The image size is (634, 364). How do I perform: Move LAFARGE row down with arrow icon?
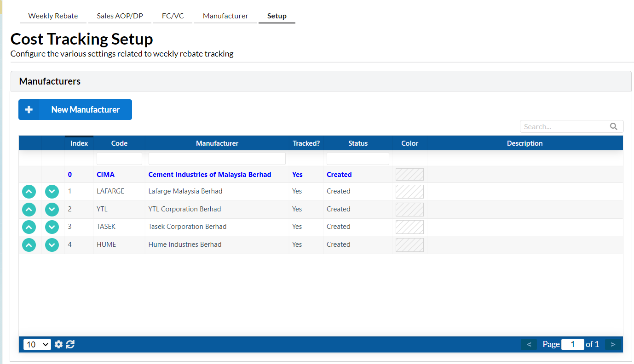coord(52,192)
